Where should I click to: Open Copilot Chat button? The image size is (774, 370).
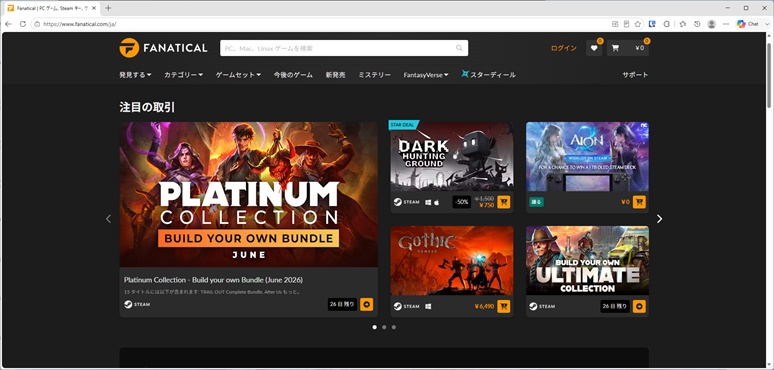(x=747, y=24)
